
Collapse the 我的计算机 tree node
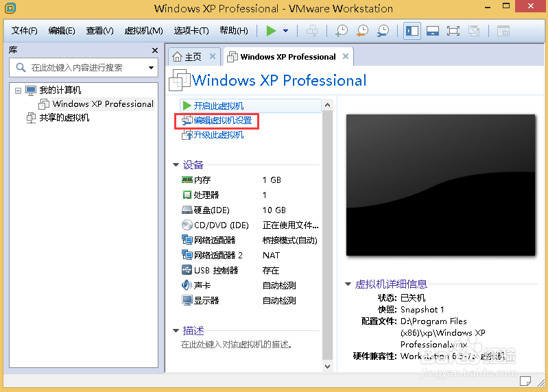click(18, 90)
